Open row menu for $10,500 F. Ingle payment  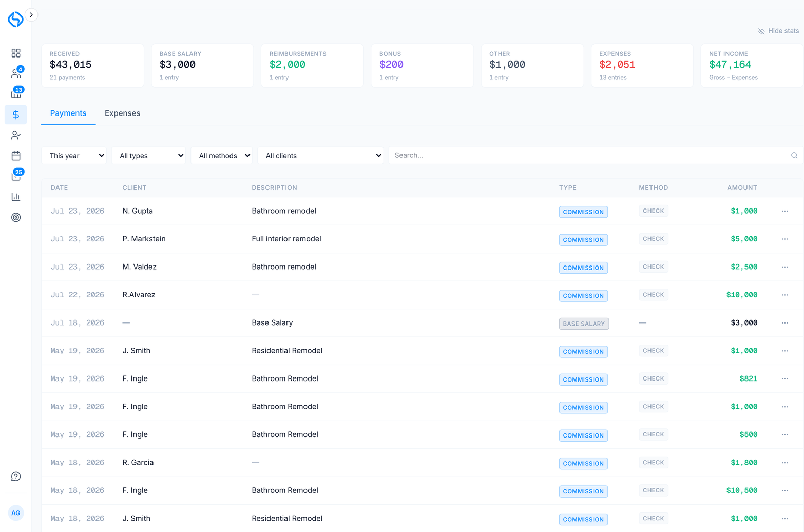(785, 490)
